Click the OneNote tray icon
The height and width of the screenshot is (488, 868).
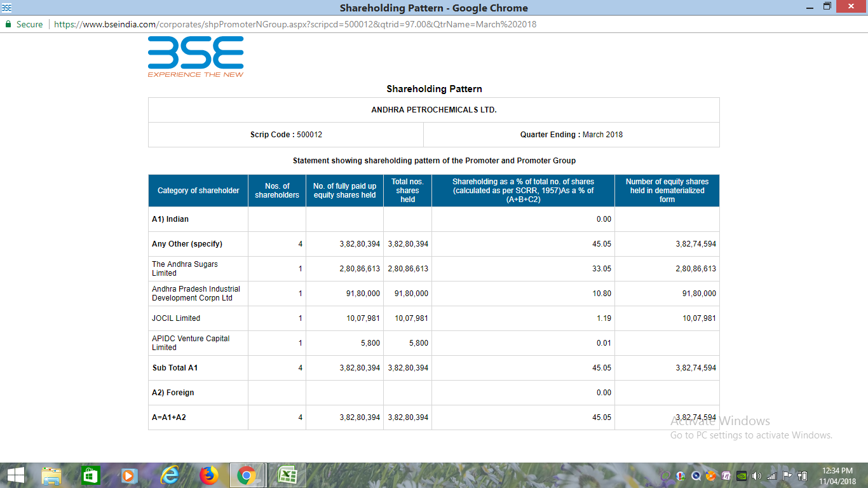tap(726, 475)
